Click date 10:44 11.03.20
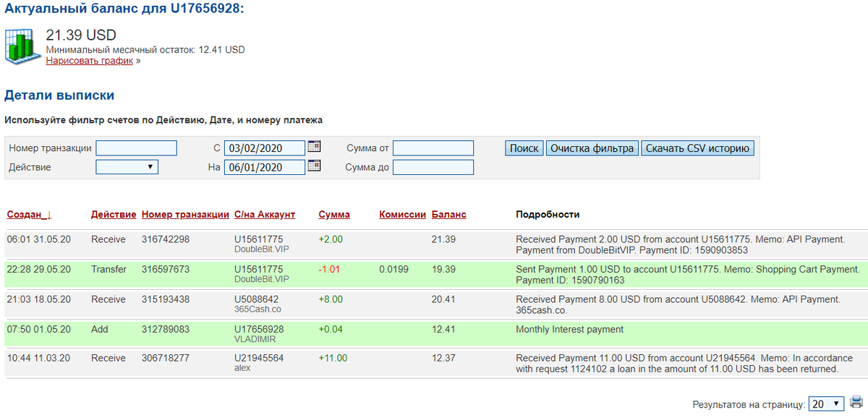The image size is (868, 420). [x=39, y=359]
